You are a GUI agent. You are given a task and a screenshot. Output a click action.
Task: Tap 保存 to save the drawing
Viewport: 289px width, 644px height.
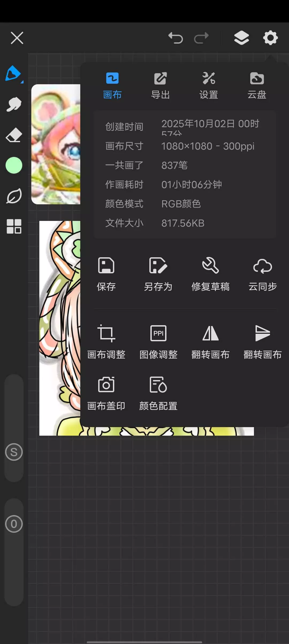pyautogui.click(x=106, y=274)
